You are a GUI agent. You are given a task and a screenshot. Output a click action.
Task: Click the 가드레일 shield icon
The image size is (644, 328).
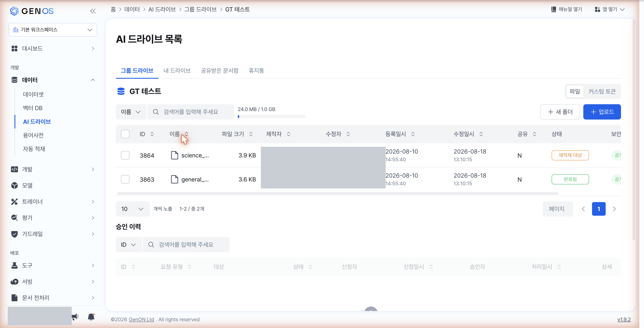click(14, 234)
